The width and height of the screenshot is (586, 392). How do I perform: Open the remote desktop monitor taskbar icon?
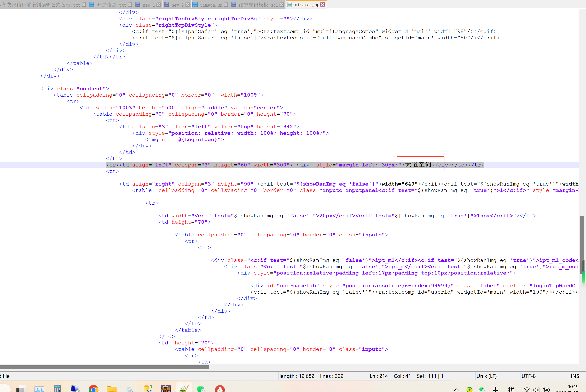point(75,389)
